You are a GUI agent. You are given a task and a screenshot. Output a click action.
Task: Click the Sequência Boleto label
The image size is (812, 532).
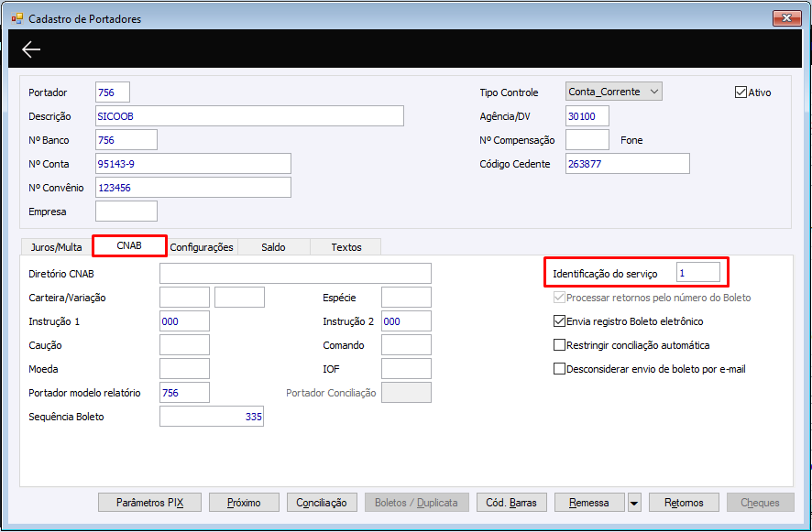coord(66,417)
